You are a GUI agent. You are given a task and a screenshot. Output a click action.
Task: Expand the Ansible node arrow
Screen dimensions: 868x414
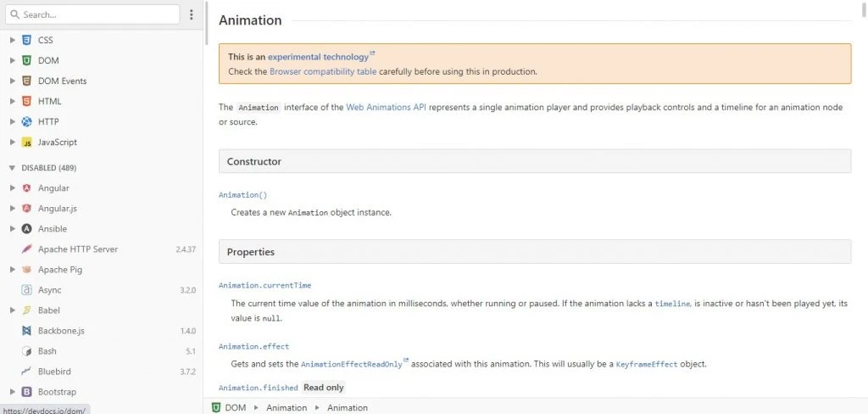click(12, 229)
